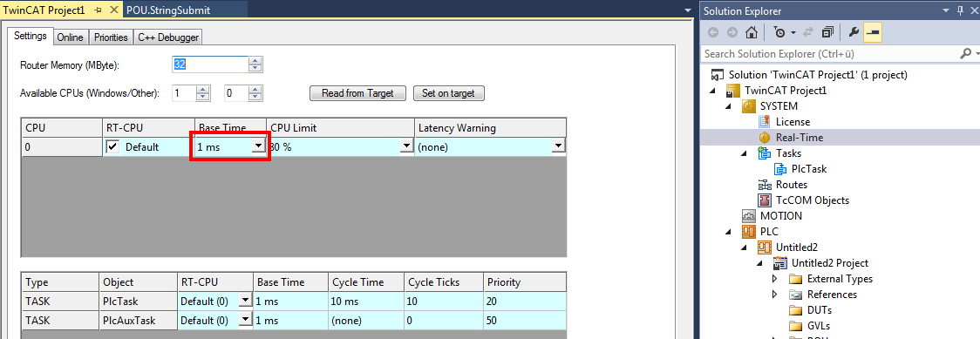
Task: Open the POU.StringSubmit document tab
Action: pos(168,10)
